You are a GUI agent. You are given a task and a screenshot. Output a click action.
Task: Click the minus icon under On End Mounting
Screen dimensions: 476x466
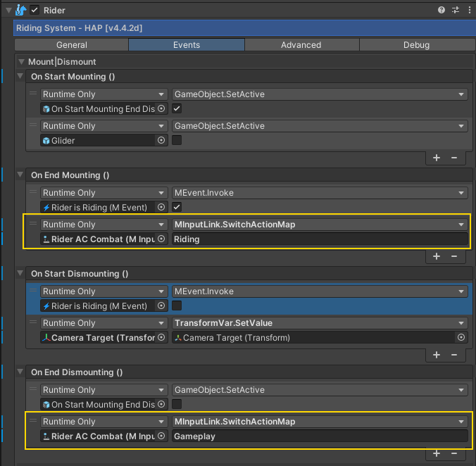(x=454, y=257)
